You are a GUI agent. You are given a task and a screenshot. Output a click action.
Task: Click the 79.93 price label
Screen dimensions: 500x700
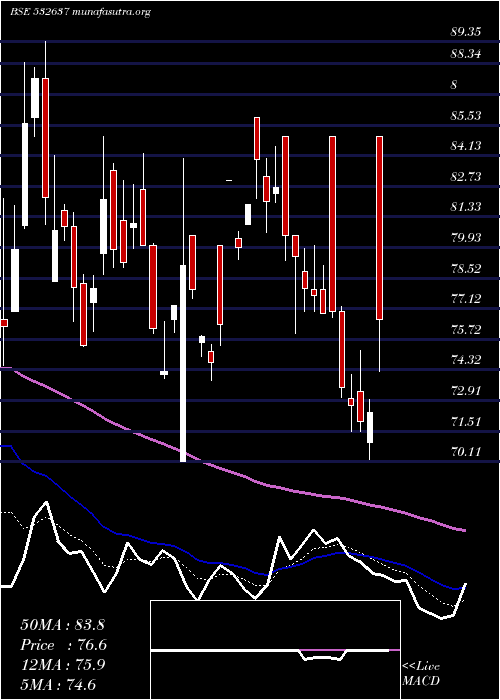point(465,238)
